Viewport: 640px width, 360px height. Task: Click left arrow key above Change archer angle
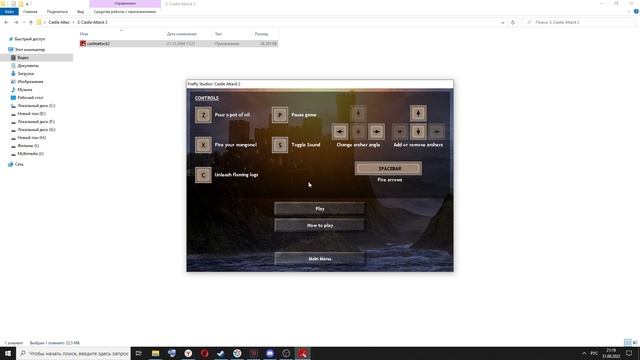click(x=340, y=131)
